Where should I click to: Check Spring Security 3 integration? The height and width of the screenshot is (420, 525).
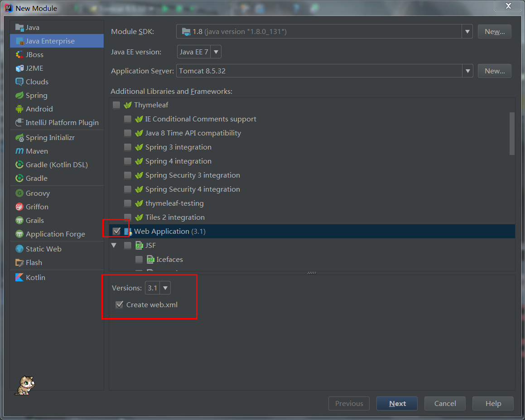128,175
